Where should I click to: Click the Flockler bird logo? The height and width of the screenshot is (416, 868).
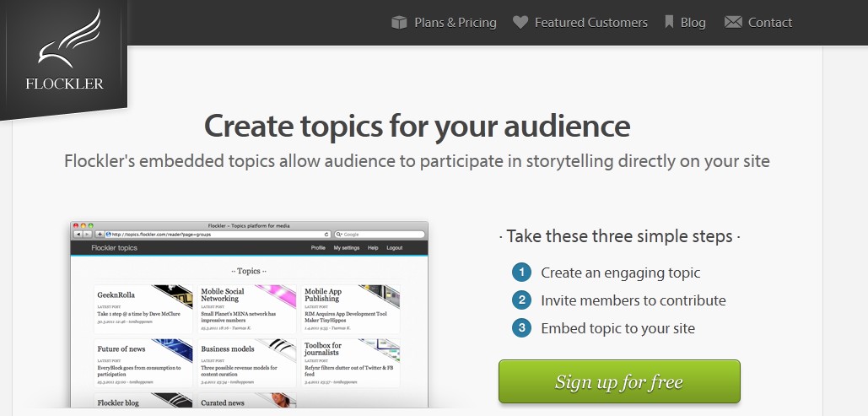(x=64, y=52)
